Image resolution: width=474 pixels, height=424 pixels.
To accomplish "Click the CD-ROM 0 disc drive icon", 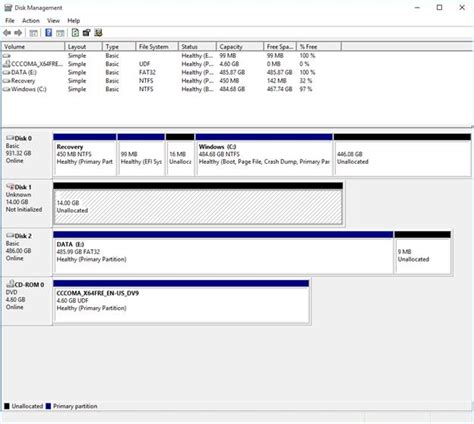I will point(10,284).
